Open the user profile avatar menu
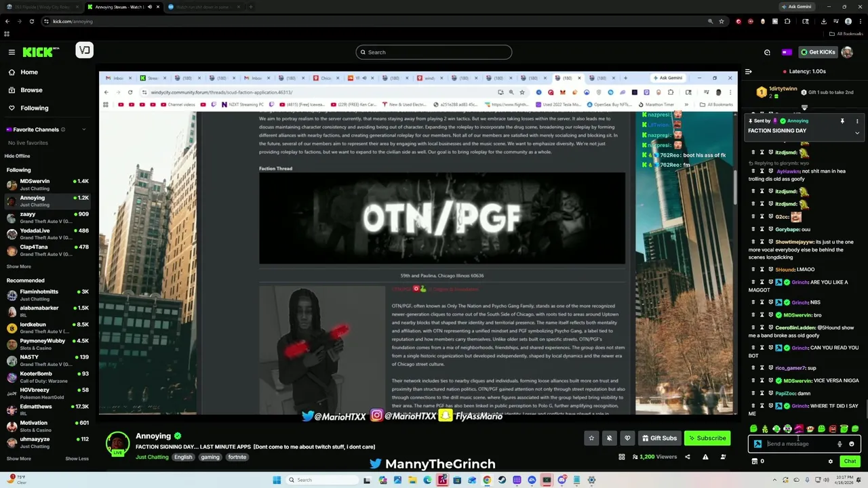This screenshot has height=488, width=868. point(847,52)
